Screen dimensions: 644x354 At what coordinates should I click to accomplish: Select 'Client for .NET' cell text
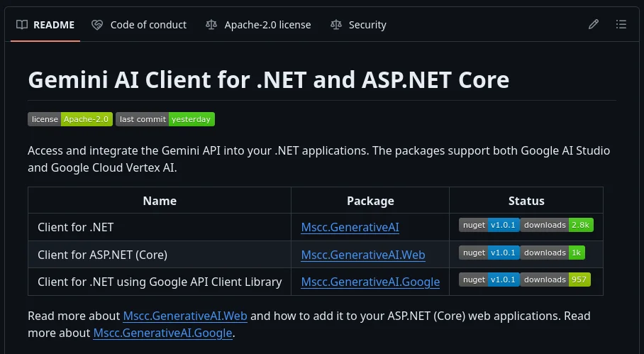click(x=76, y=227)
